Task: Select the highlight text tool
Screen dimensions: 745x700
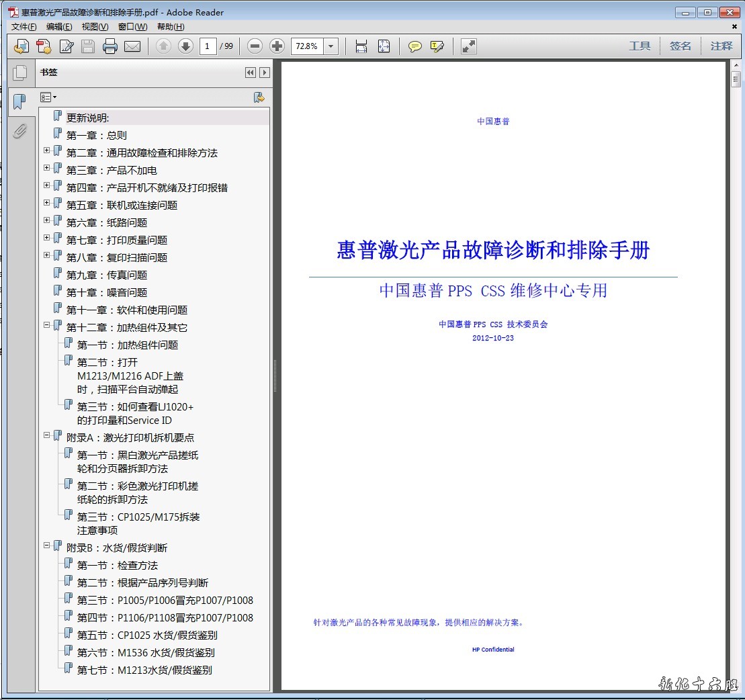Action: [x=437, y=46]
